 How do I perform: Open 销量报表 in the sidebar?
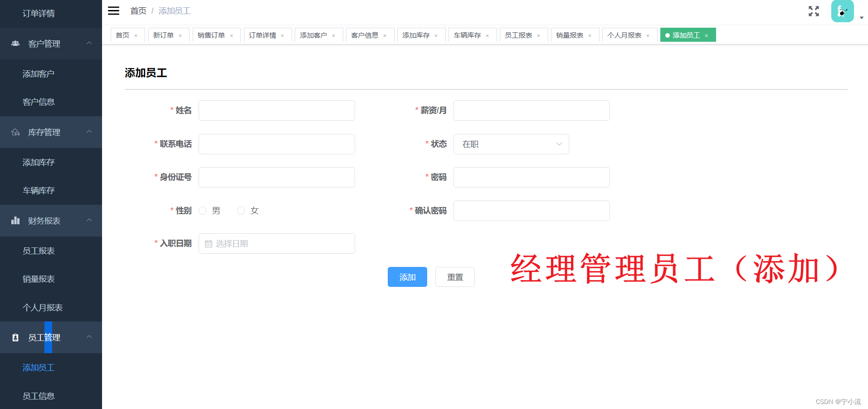click(51, 279)
